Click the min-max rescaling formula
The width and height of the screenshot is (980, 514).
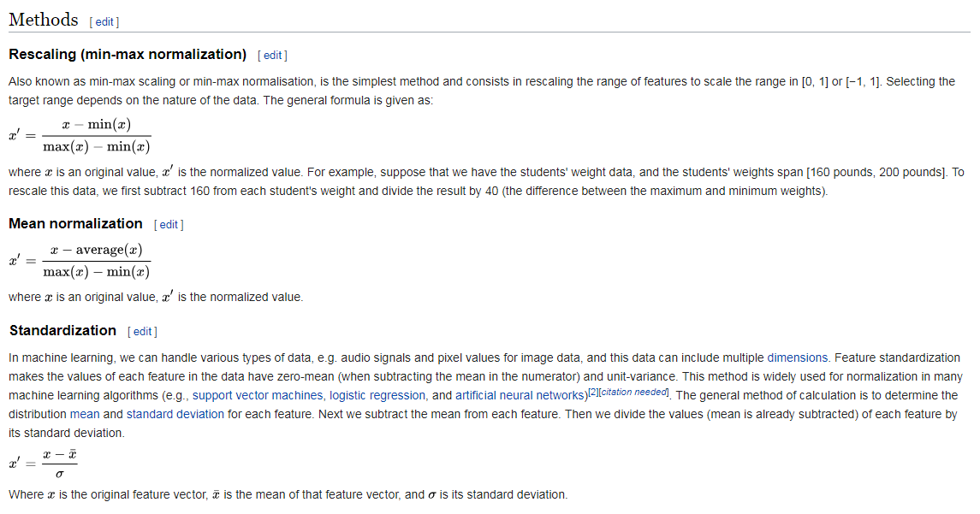tap(80, 135)
